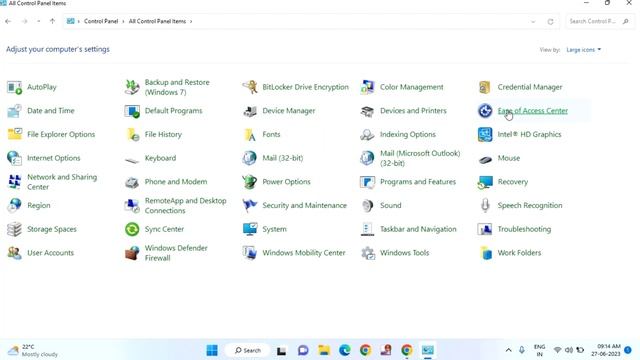The width and height of the screenshot is (640, 360).
Task: Go back with the Back arrow
Action: [x=8, y=21]
